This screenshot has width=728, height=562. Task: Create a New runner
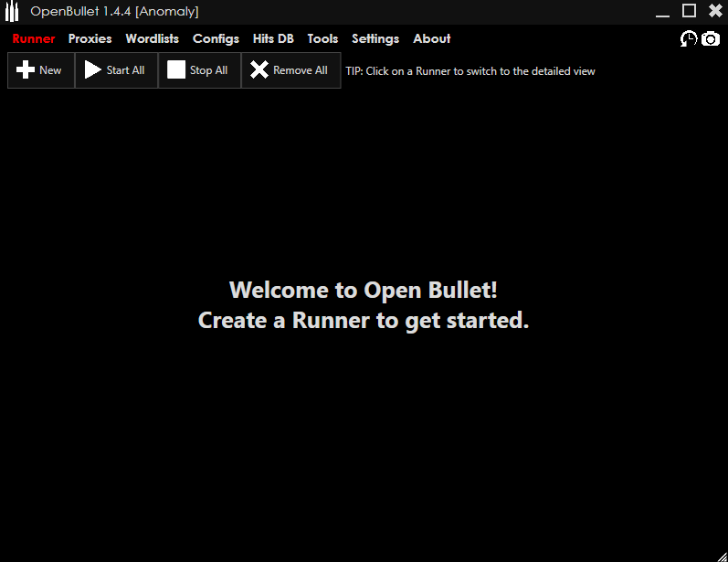tap(41, 70)
